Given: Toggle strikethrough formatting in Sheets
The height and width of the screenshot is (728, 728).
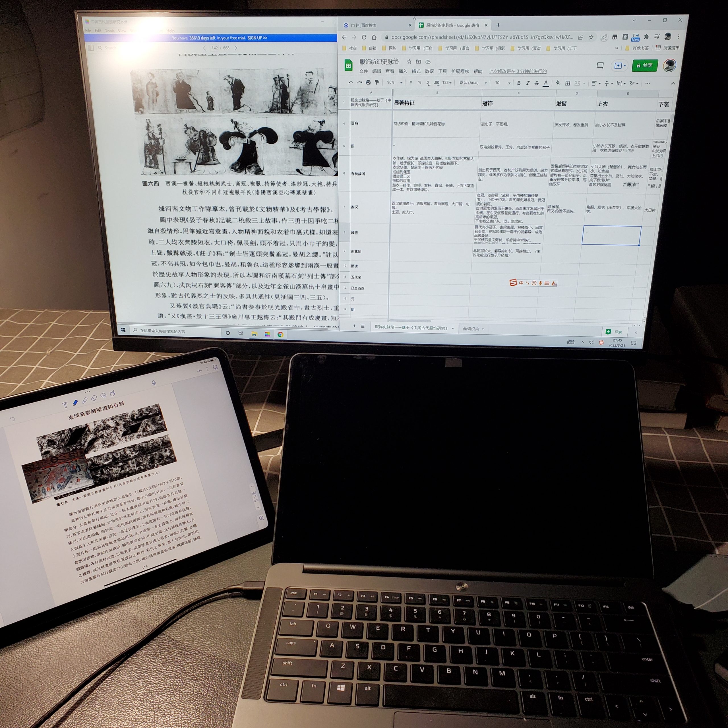Looking at the screenshot, I should [x=537, y=83].
